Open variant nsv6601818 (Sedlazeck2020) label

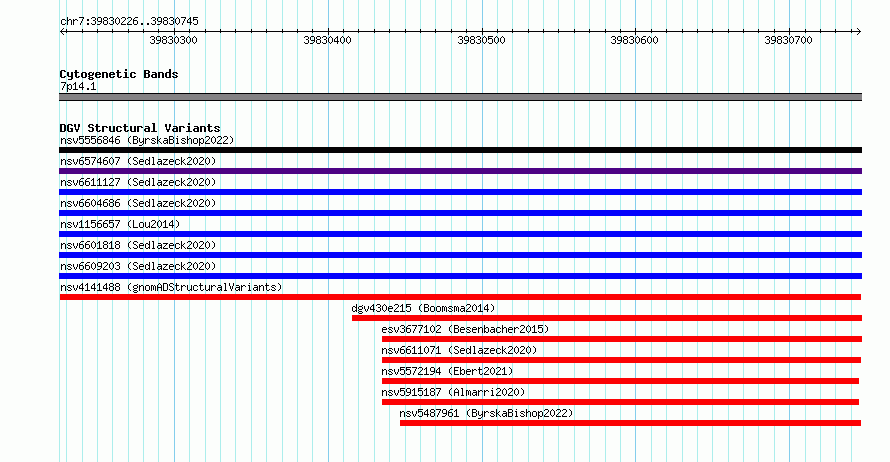(x=138, y=245)
